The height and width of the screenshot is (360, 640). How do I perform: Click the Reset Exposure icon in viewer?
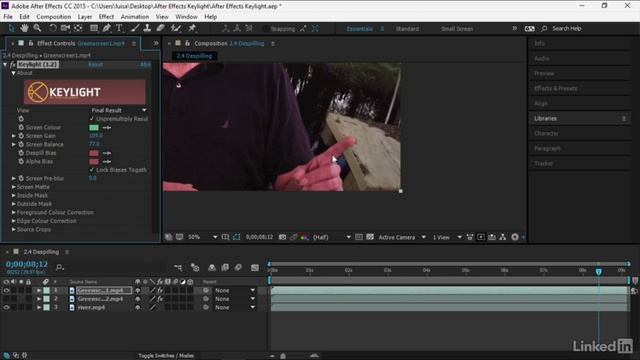pyautogui.click(x=515, y=237)
